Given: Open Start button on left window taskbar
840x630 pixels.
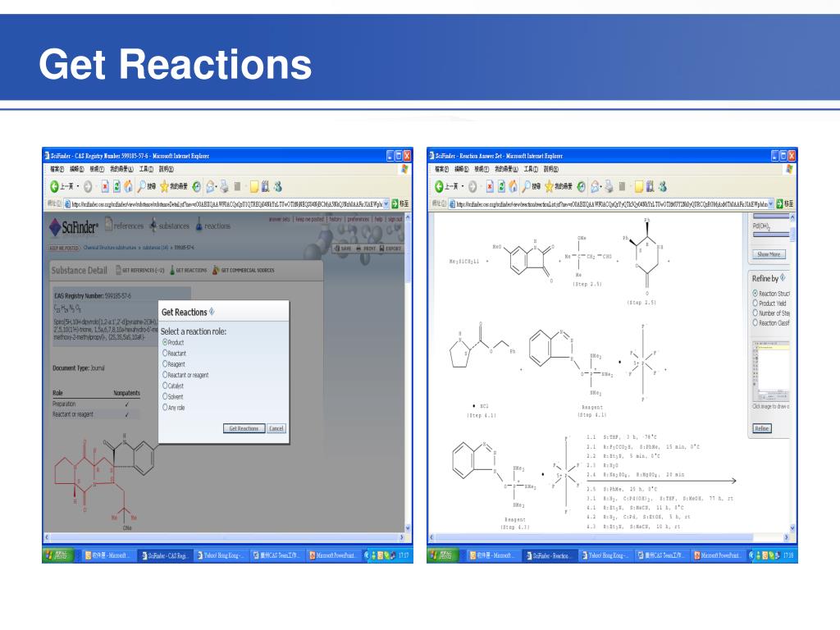Looking at the screenshot, I should (58, 555).
